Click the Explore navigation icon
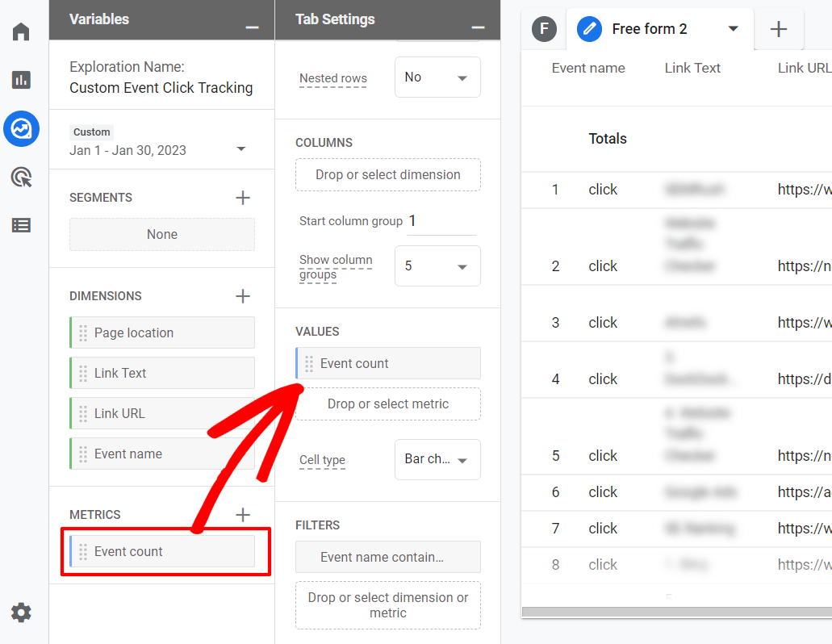 pyautogui.click(x=21, y=128)
